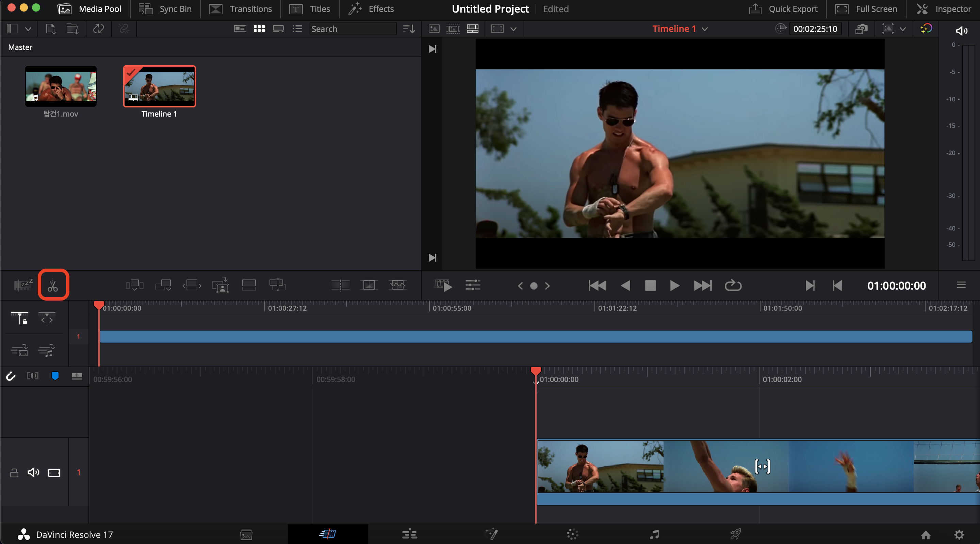Click the Place on Top icon

249,285
